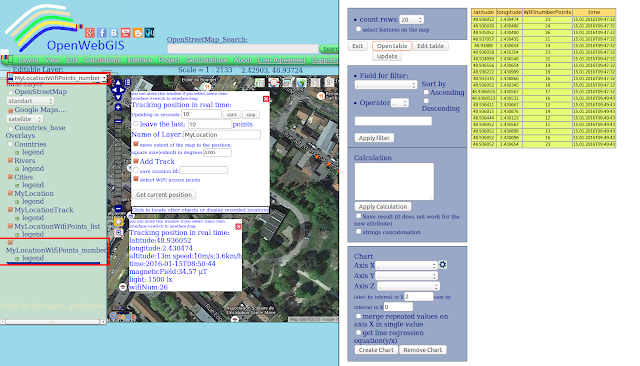640x366 pixels.
Task: Click the grid table icon near pan arrows
Action: pyautogui.click(x=127, y=82)
